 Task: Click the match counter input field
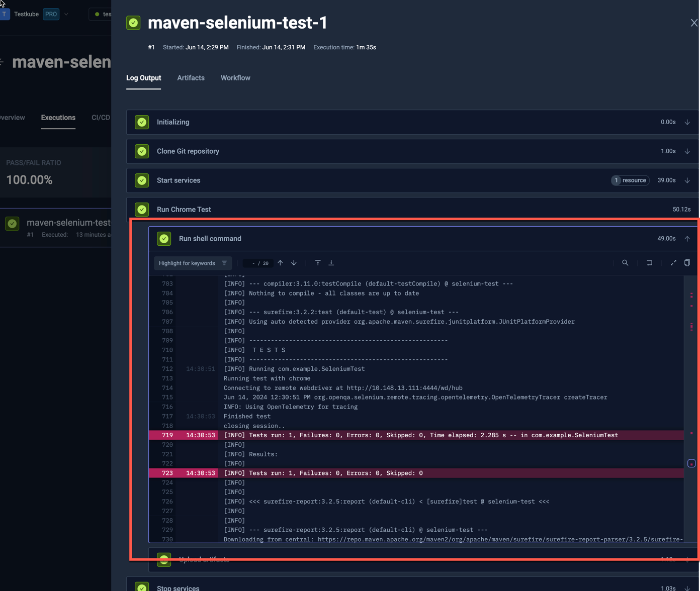[257, 262]
